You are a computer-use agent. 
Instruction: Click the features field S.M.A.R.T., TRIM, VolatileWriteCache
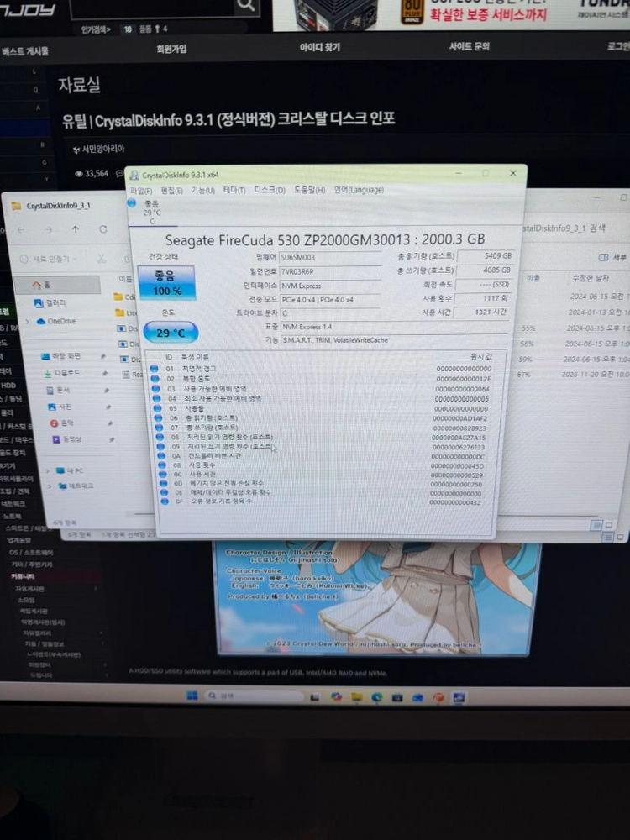point(394,339)
